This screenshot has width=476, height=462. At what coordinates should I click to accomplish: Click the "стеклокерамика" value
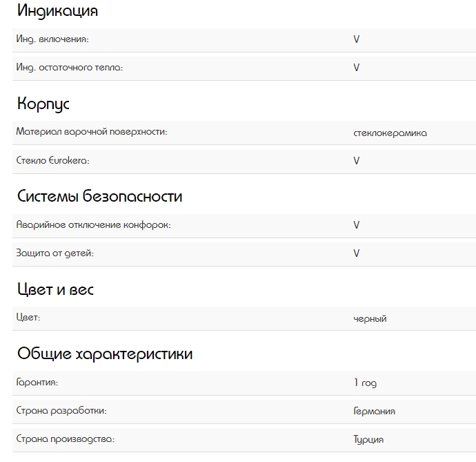pos(390,133)
